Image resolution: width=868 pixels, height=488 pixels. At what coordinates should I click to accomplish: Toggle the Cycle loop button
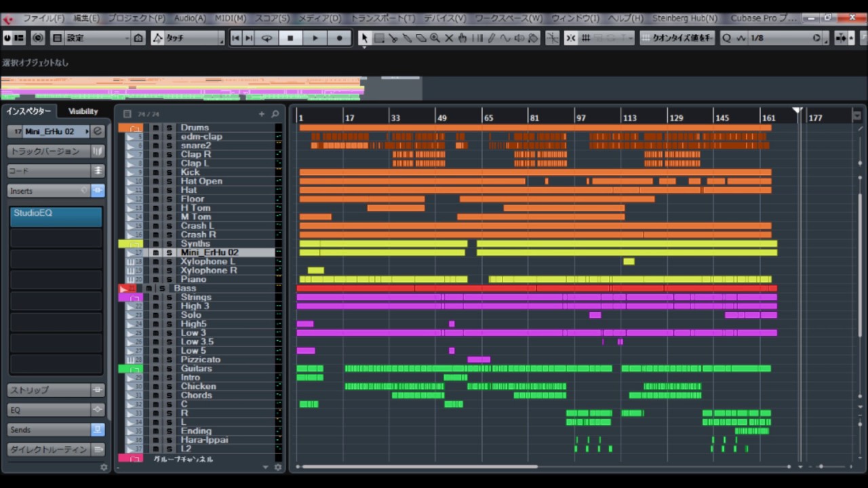(267, 39)
